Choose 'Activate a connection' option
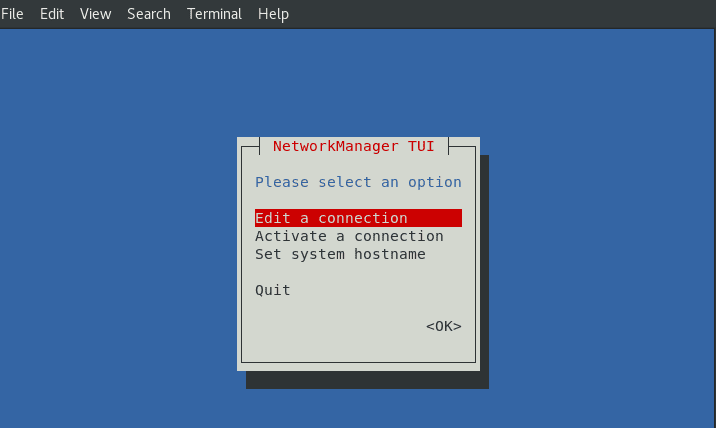This screenshot has width=716, height=428. tap(349, 236)
